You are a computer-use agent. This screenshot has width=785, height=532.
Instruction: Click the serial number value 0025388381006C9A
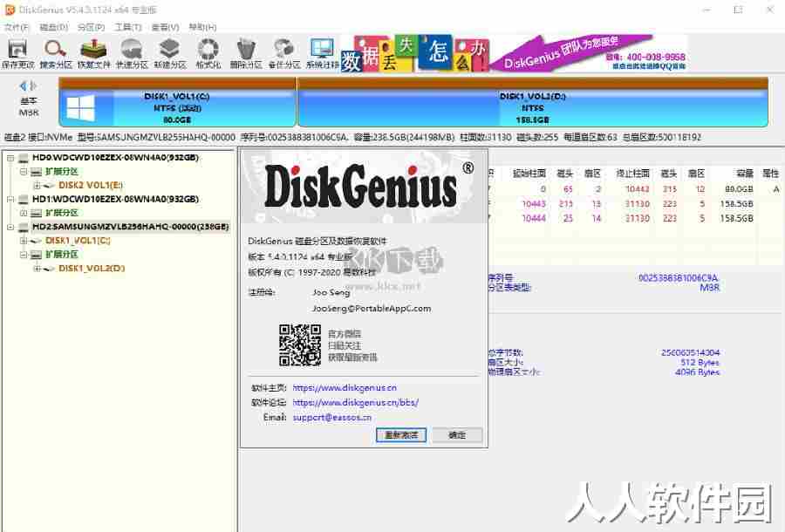679,277
